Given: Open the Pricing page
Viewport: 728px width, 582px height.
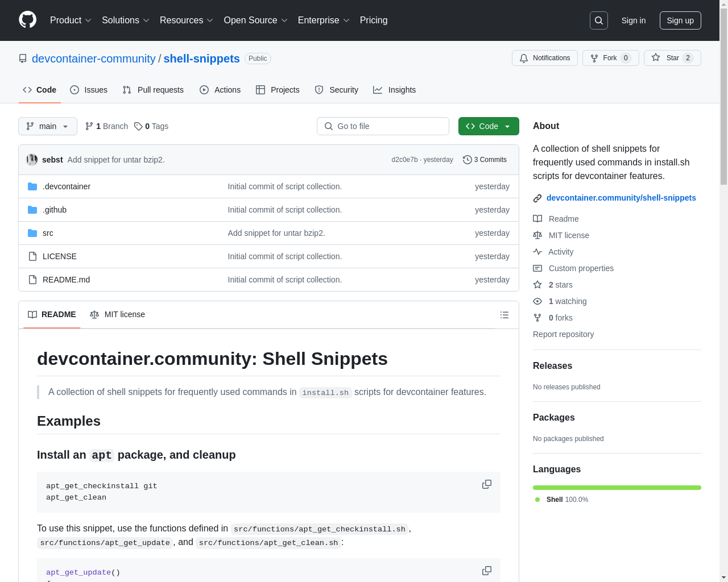Looking at the screenshot, I should 374,20.
